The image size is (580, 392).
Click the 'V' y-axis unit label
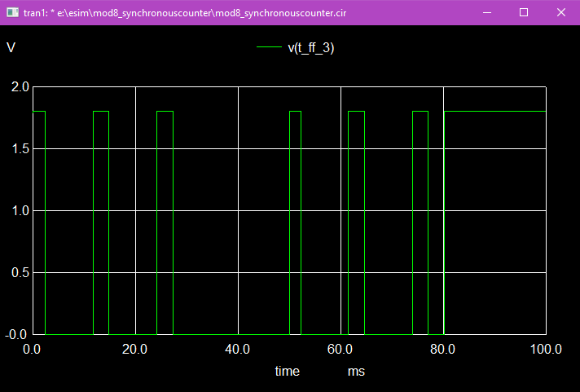(x=11, y=48)
